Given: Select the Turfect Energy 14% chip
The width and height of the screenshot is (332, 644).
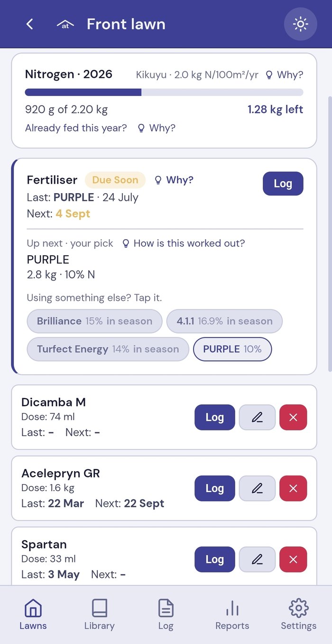Looking at the screenshot, I should click(108, 349).
